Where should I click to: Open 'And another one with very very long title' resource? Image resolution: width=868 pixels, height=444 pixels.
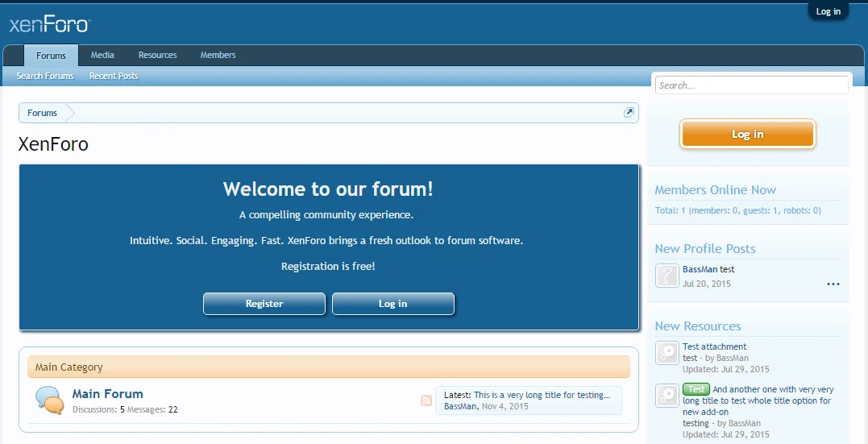pos(758,400)
